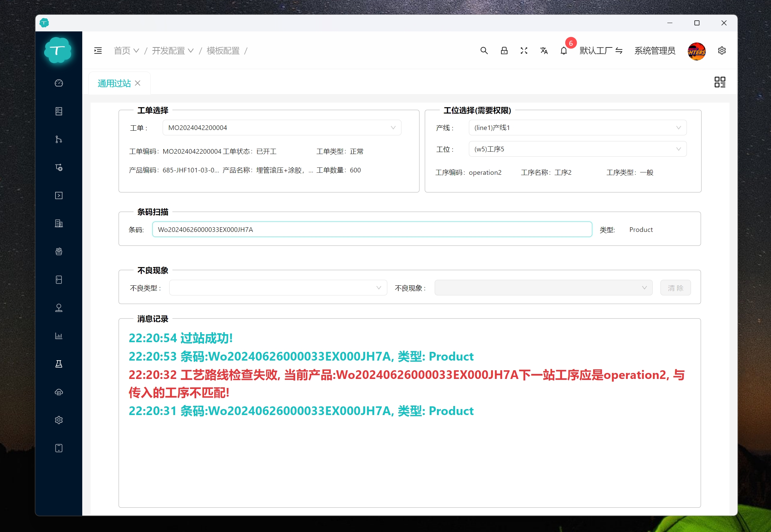Open notifications via the bell icon
771x532 pixels.
pyautogui.click(x=563, y=51)
